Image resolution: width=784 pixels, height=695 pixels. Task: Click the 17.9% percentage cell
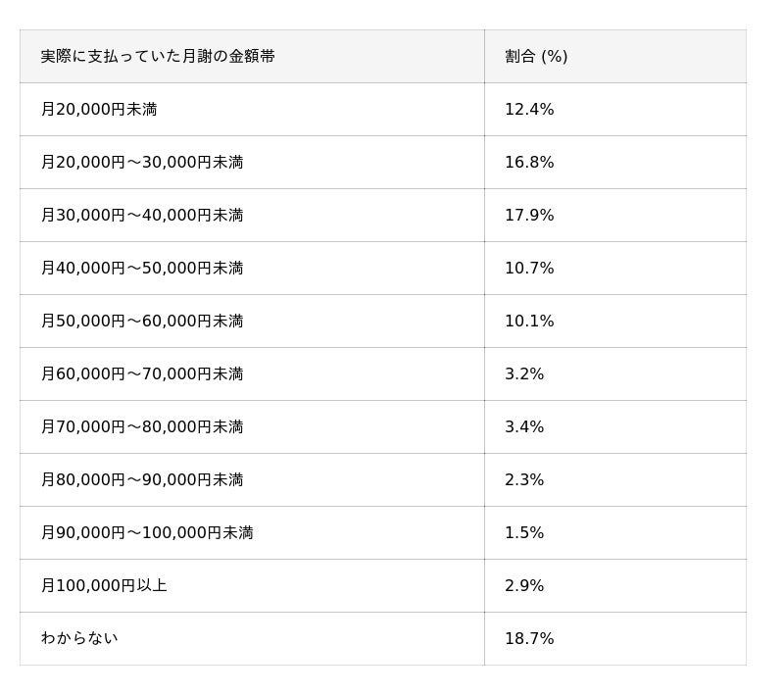click(529, 216)
